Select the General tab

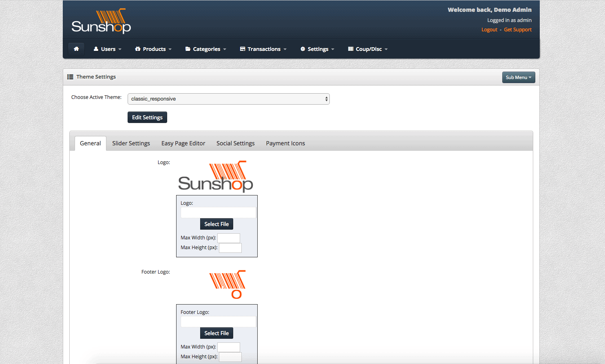(91, 143)
